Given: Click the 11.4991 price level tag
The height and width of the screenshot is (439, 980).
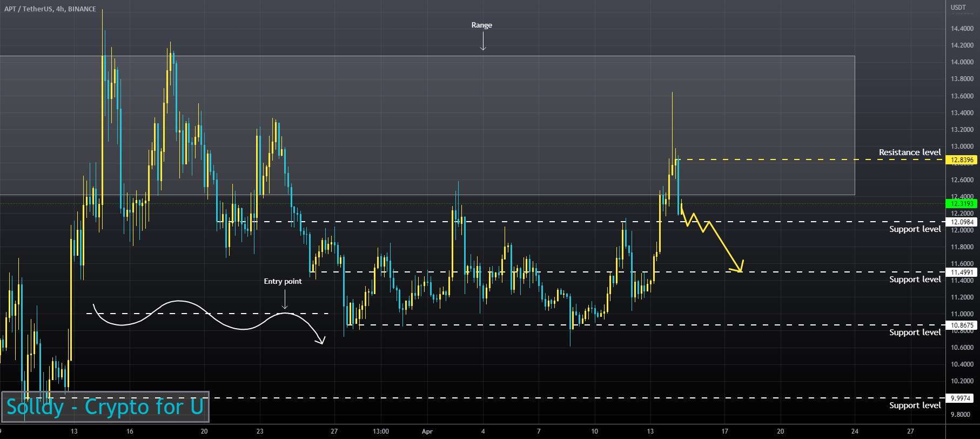Looking at the screenshot, I should [962, 272].
